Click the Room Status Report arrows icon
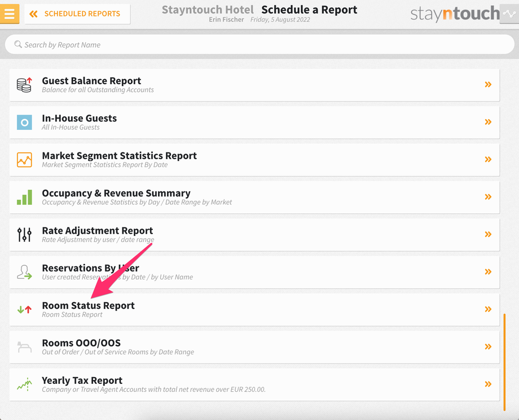The height and width of the screenshot is (420, 519). pos(24,310)
